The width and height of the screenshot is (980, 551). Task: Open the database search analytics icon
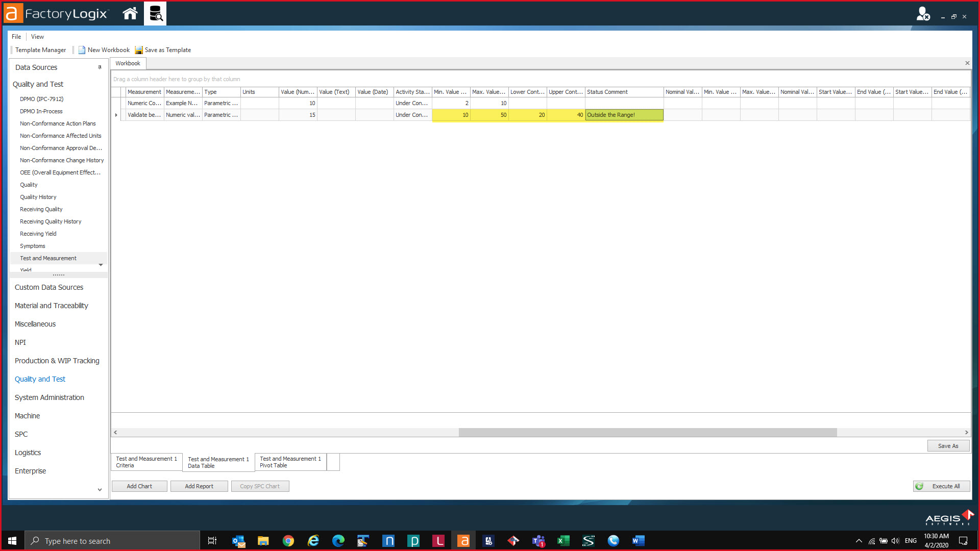click(x=155, y=14)
